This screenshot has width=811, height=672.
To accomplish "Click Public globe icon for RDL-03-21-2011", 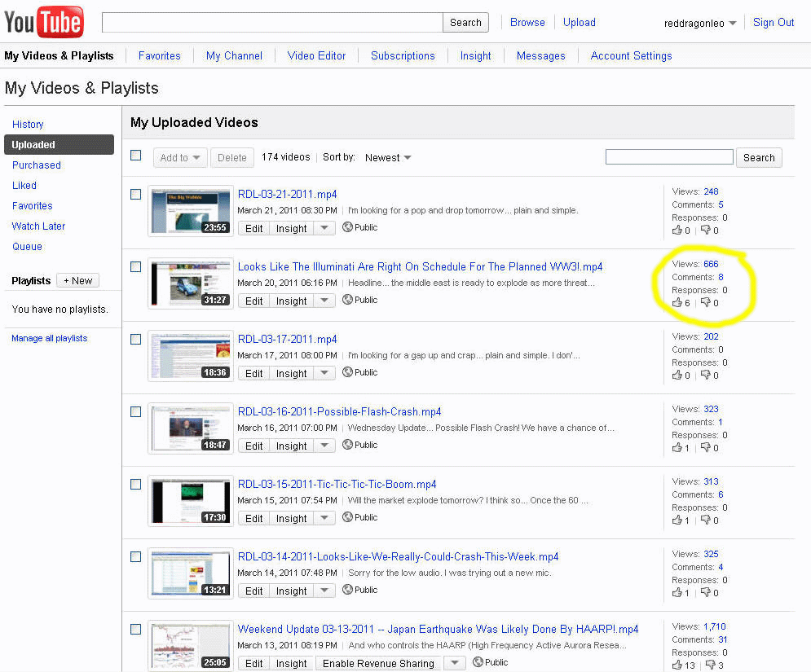I will coord(347,227).
